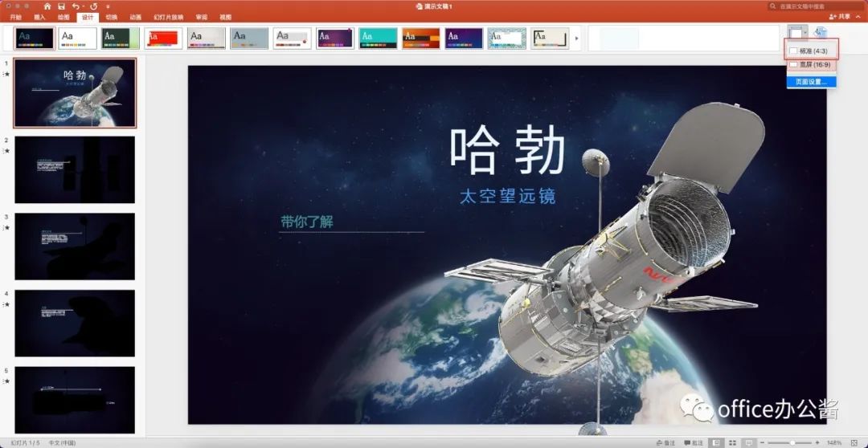Viewport: 868px width, 448px height.
Task: Apply the orange striped theme
Action: click(x=420, y=39)
